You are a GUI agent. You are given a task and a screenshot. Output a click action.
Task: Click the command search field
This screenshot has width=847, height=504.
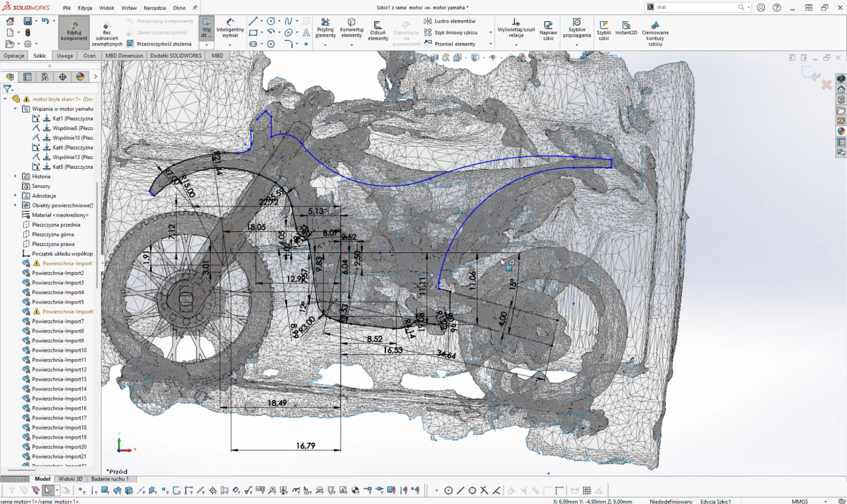(x=698, y=7)
